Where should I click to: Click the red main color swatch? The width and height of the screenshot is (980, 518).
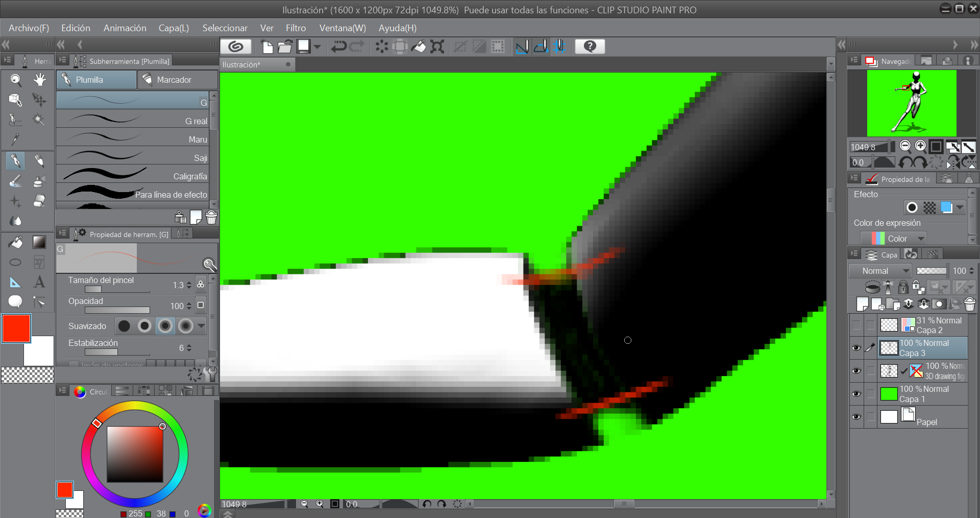pos(16,328)
